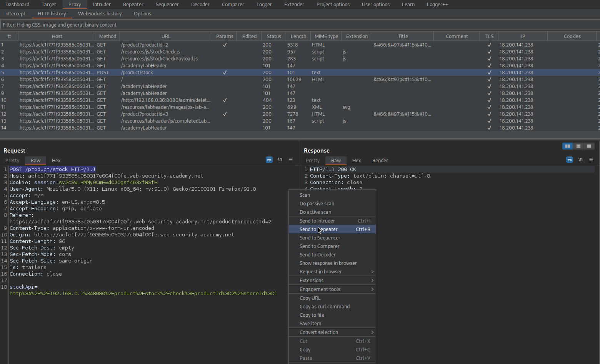This screenshot has height=364, width=600.
Task: Select combined tabbed layout icon
Action: click(589, 146)
